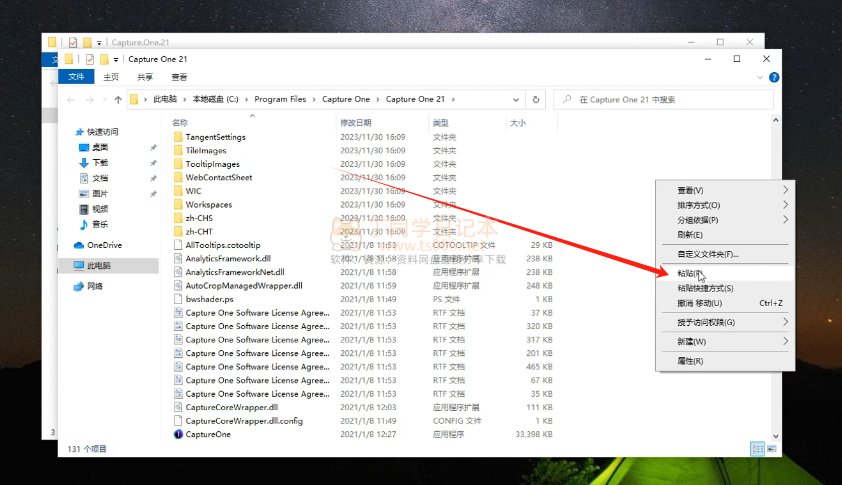Sort files by 修改日期 column header

(x=355, y=122)
